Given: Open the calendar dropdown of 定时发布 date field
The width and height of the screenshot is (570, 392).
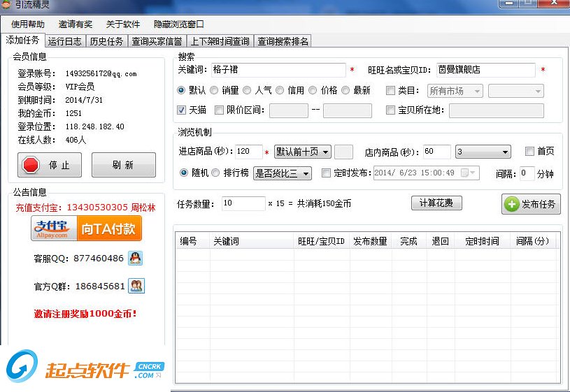Looking at the screenshot, I should coord(473,173).
